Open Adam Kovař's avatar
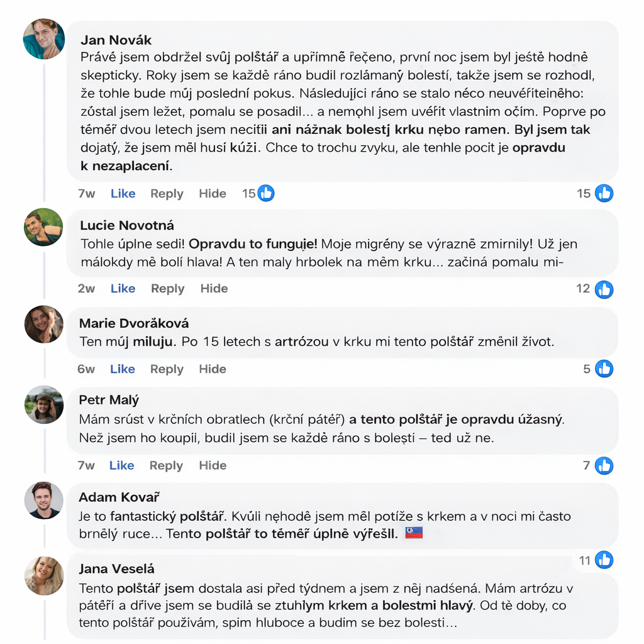 click(x=44, y=501)
